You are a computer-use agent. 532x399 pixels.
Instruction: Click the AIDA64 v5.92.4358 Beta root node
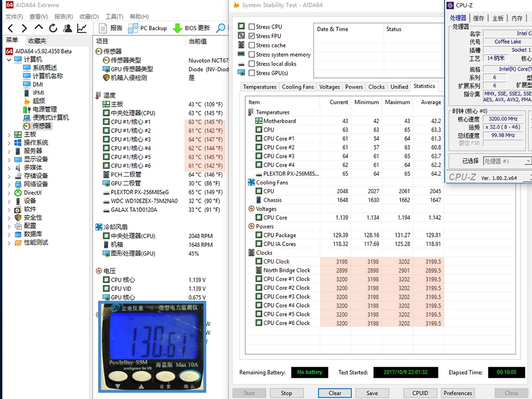[x=43, y=51]
